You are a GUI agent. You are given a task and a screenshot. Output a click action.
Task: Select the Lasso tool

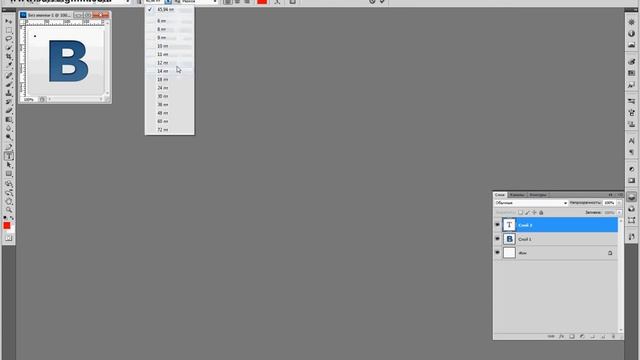click(x=9, y=39)
